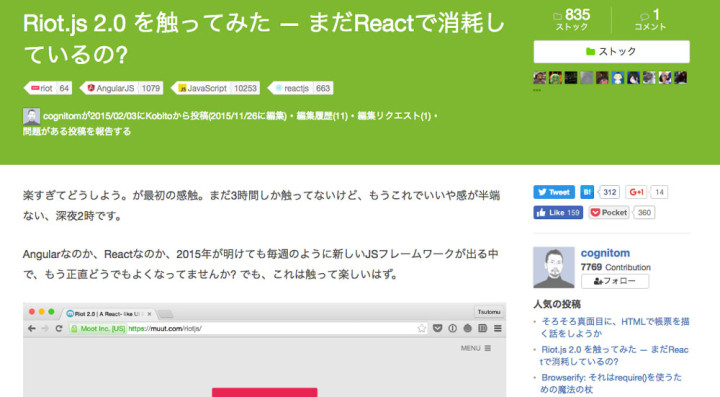
Task: Click the hamburger menu icon in embedded browser
Action: 498,329
